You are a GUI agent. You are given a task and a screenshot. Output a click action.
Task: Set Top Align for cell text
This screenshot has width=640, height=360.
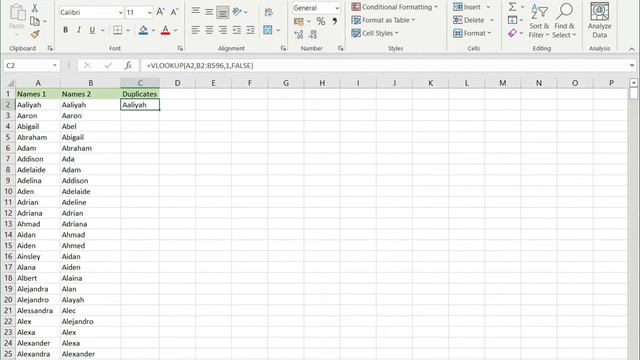[196, 11]
